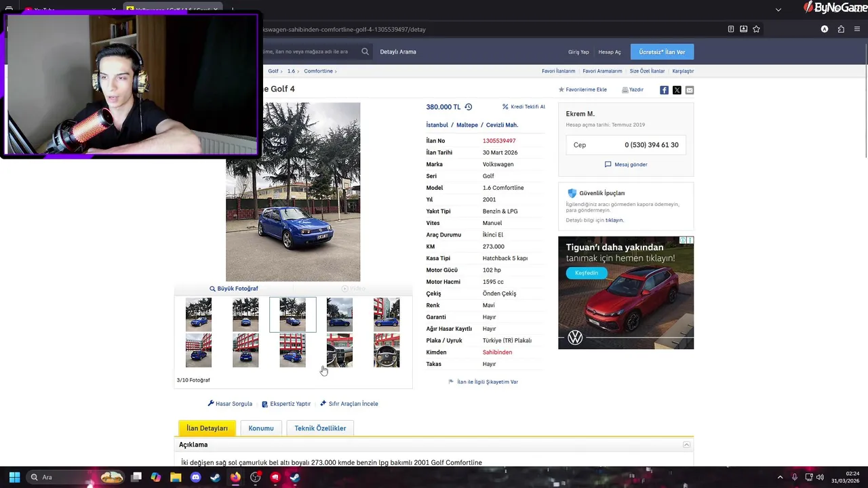Click the Maltepe location link
Viewport: 868px width, 488px height.
click(467, 125)
